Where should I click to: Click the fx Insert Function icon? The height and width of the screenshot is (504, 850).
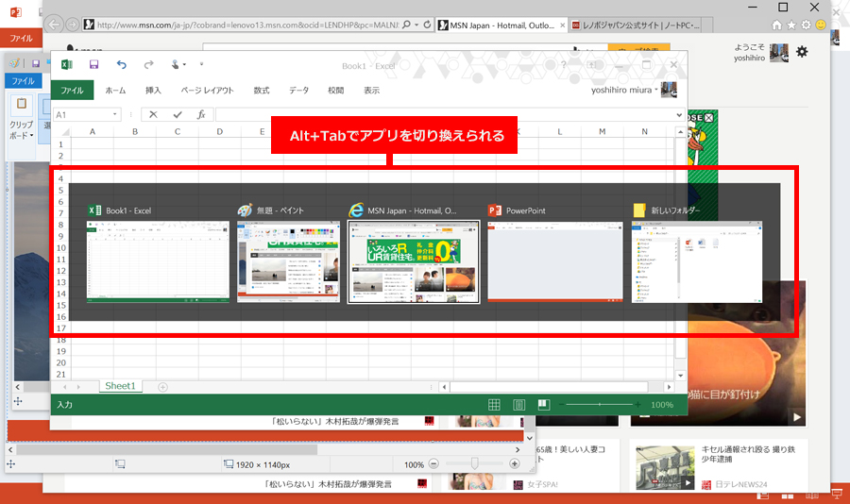[200, 114]
